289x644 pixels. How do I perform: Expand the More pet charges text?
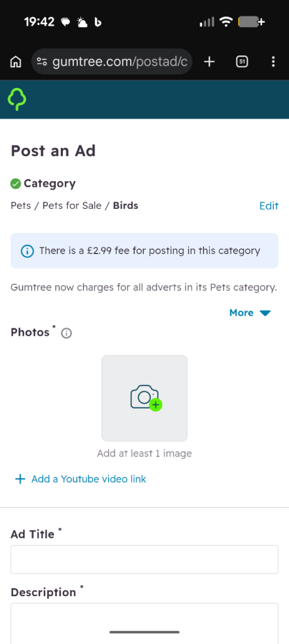coord(241,313)
